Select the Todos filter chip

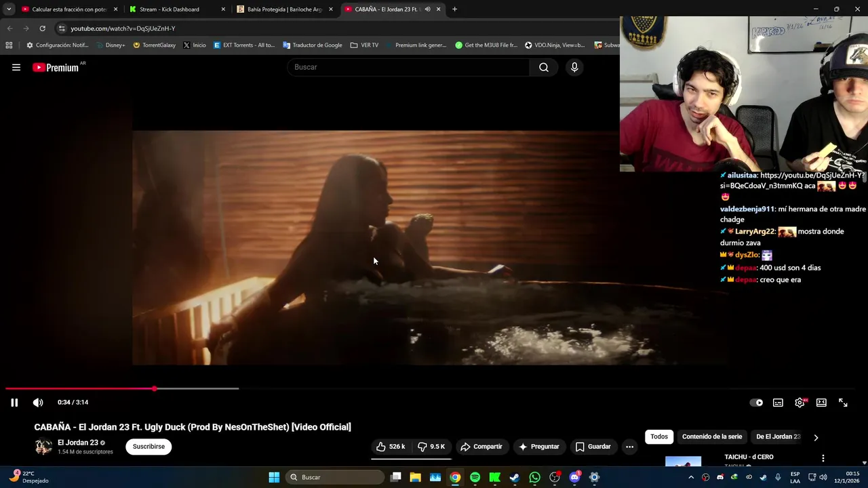click(x=659, y=436)
